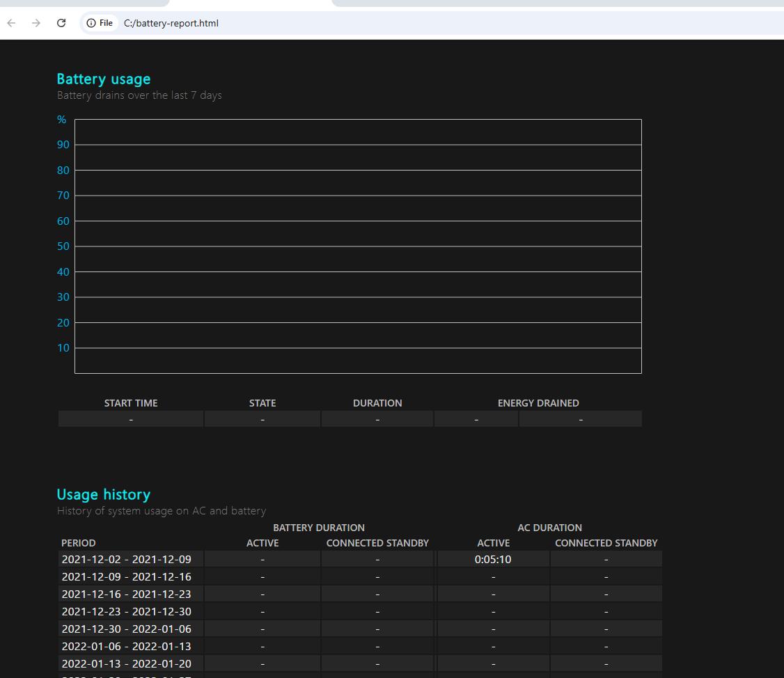This screenshot has width=784, height=678.
Task: Select the 2022-01-13 - 2022-01-20 period row
Action: tap(126, 663)
